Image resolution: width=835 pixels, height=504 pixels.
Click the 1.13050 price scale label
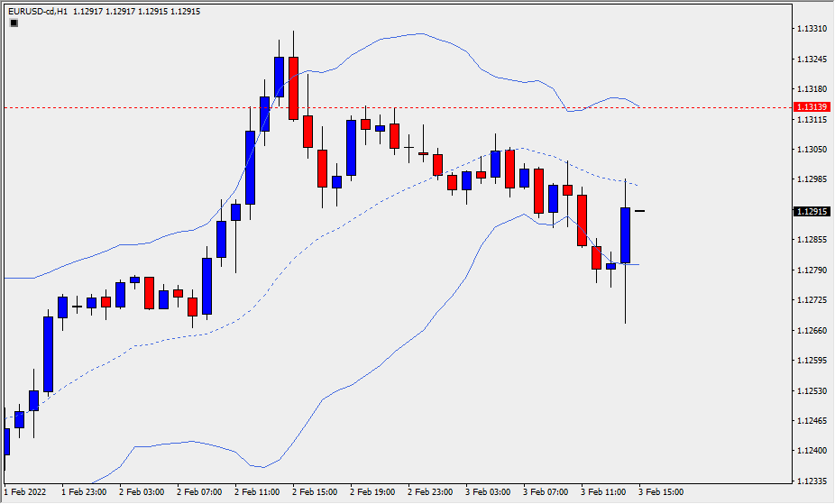point(813,150)
